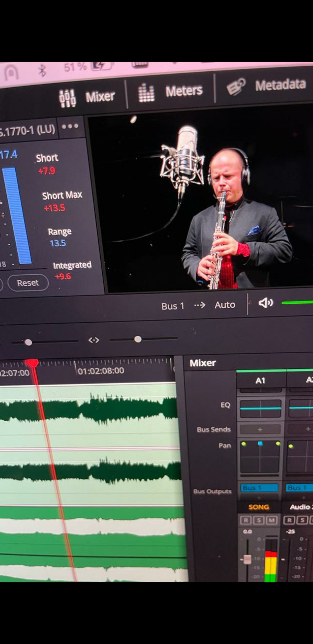The width and height of the screenshot is (313, 644).
Task: Toggle record arm (R) on Audio 2 track
Action: 290,520
